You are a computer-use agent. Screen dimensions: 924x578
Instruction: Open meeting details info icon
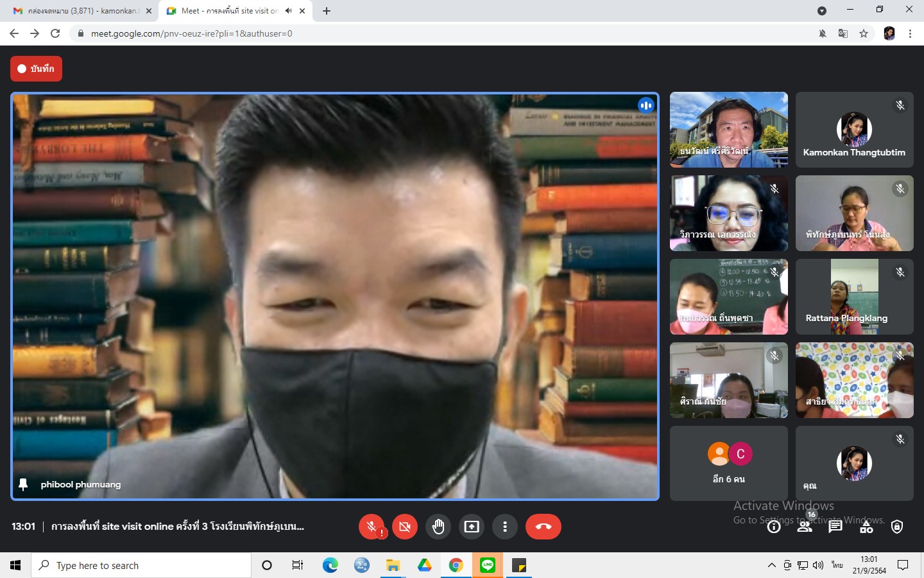(774, 527)
